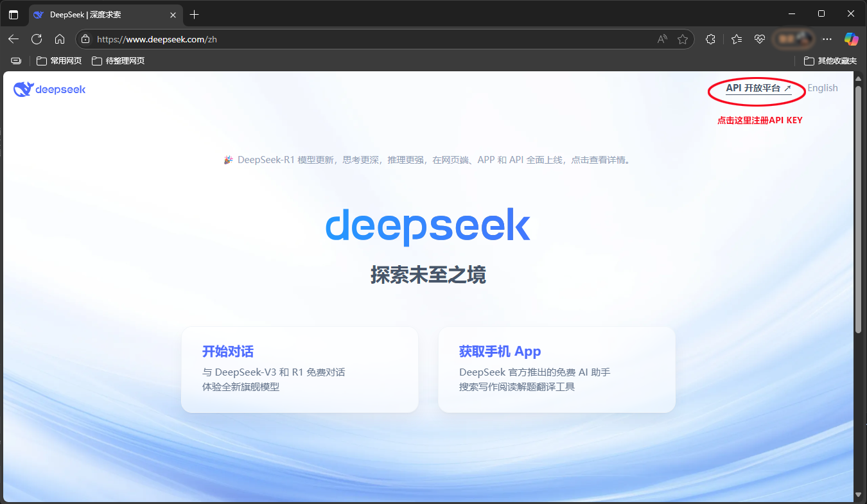
Task: Close the browser window
Action: (x=851, y=13)
